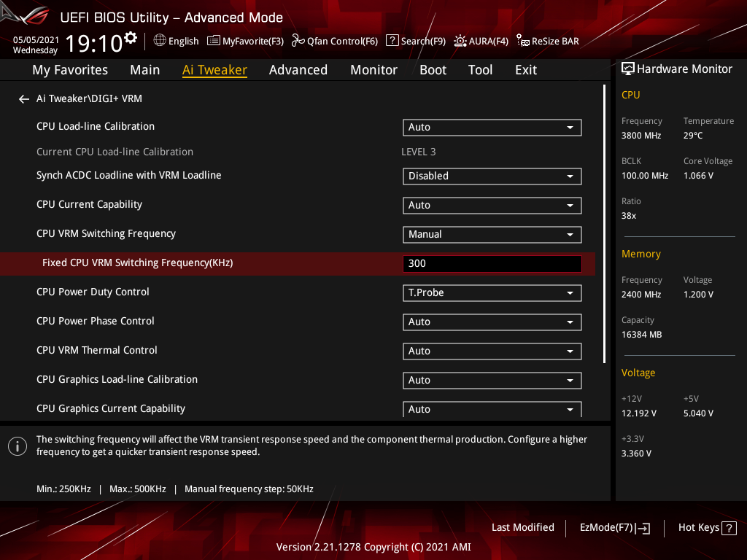This screenshot has width=747, height=560.
Task: Open the Advanced tab
Action: 298,70
